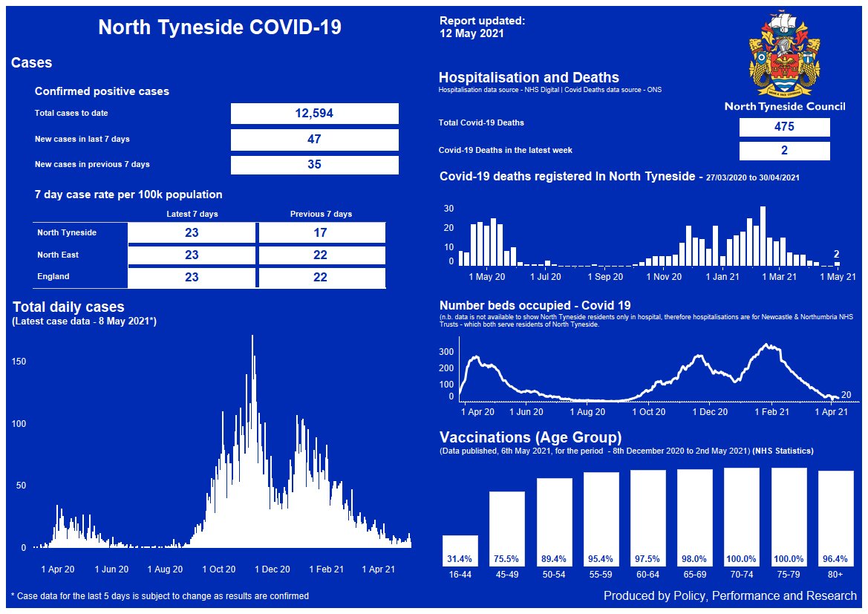Click 'New cases in previous 7 days' label
Screen dimensions: 868x614
point(92,164)
